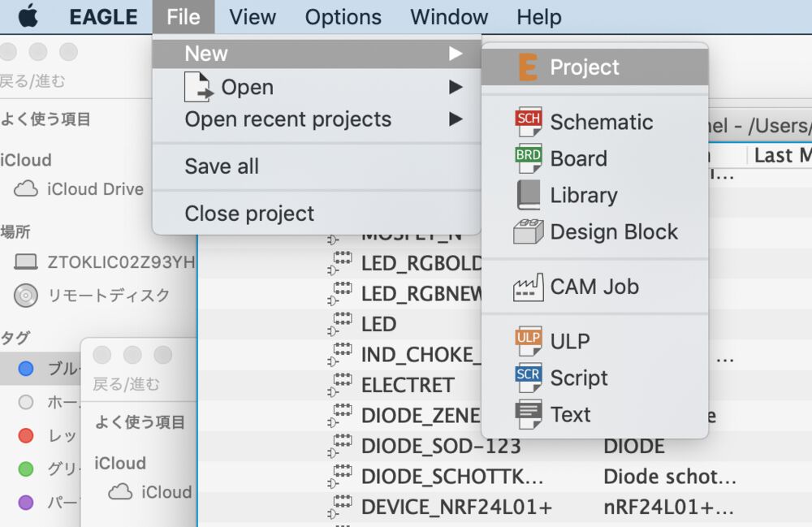Click the ULP icon in submenu

tap(528, 341)
